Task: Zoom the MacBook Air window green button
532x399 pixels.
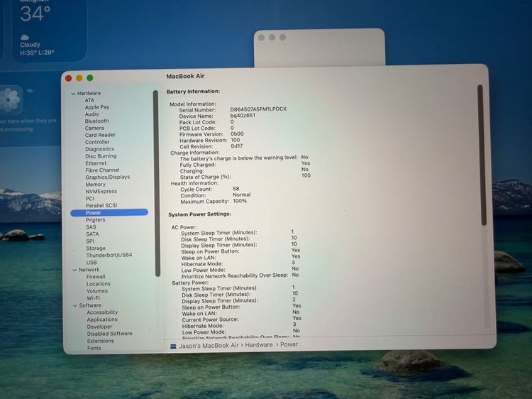Action: (x=90, y=78)
